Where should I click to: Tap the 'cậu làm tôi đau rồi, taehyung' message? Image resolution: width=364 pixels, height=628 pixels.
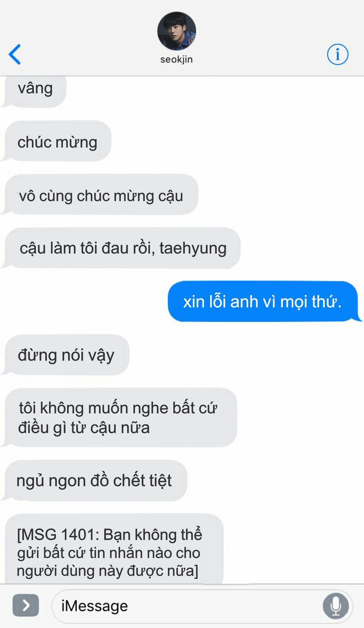121,248
